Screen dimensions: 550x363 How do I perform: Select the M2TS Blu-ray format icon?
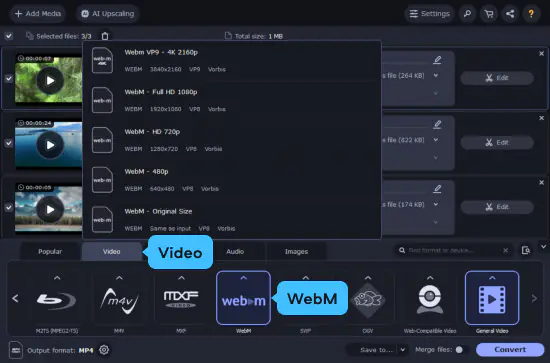pyautogui.click(x=56, y=300)
